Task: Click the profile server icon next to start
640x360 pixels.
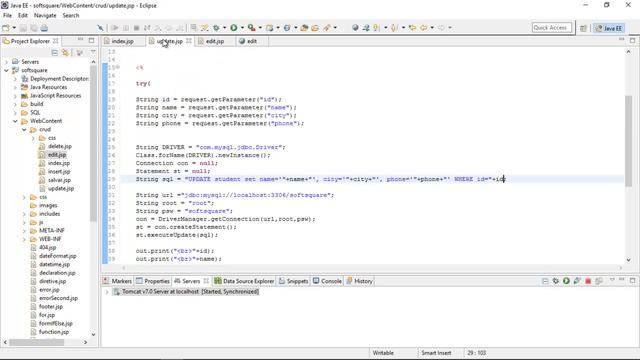Action: click(x=577, y=281)
